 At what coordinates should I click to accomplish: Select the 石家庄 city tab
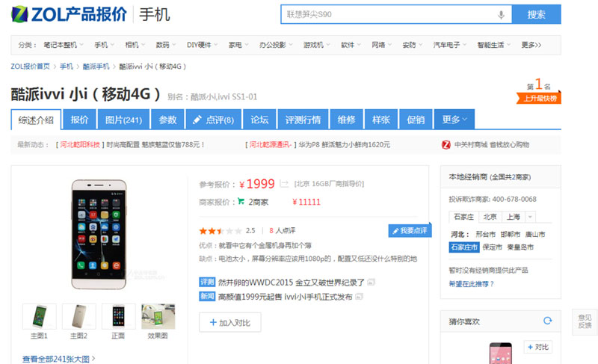463,217
